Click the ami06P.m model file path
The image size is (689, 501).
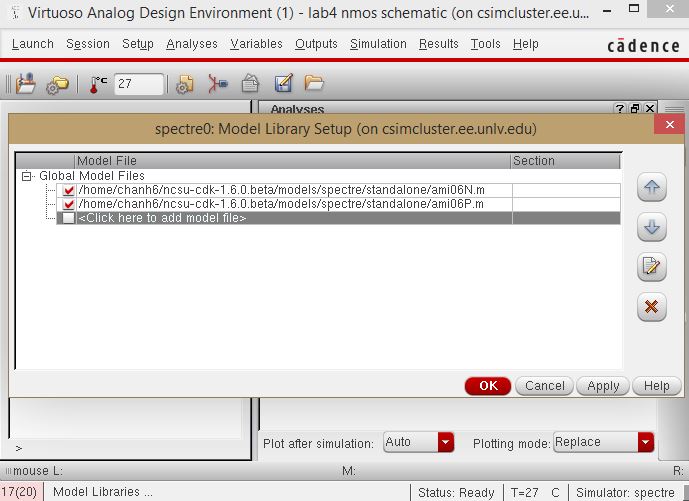(281, 204)
